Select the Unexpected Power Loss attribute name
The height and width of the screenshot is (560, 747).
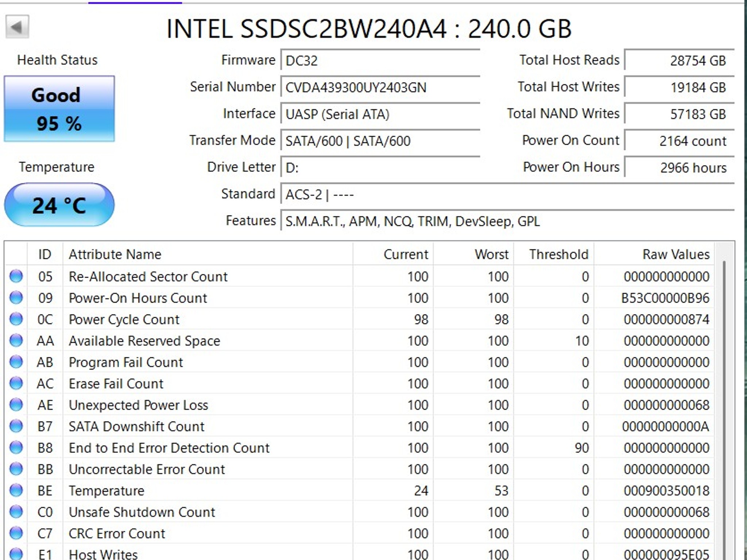click(138, 405)
